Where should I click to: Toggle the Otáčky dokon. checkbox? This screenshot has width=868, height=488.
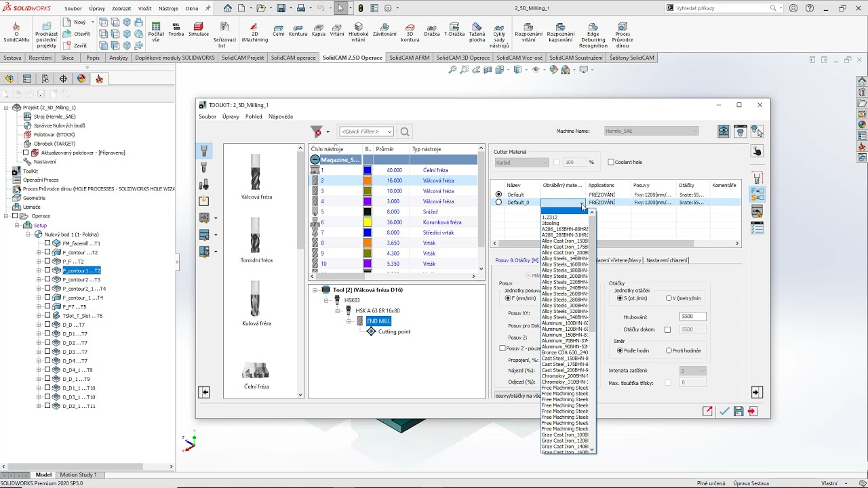(x=667, y=329)
